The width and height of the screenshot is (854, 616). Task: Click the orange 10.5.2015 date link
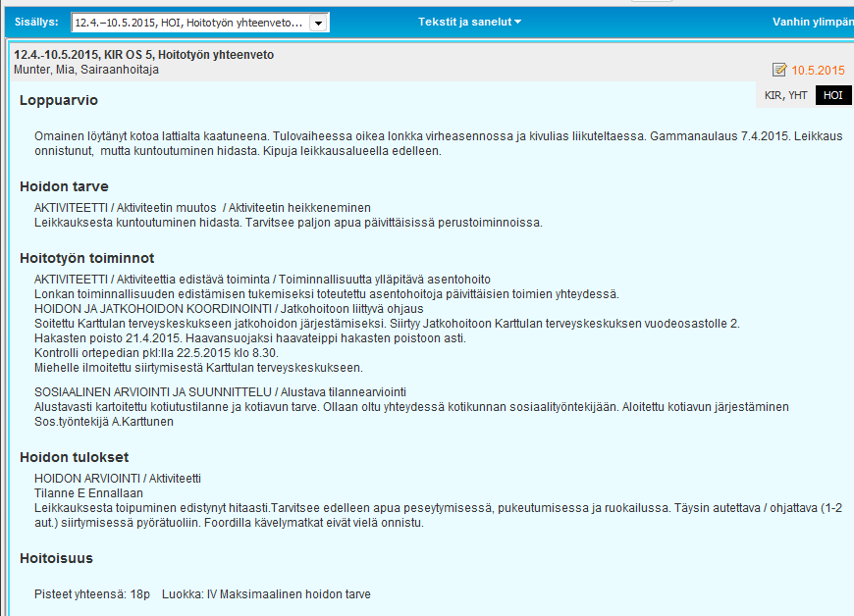[x=818, y=71]
